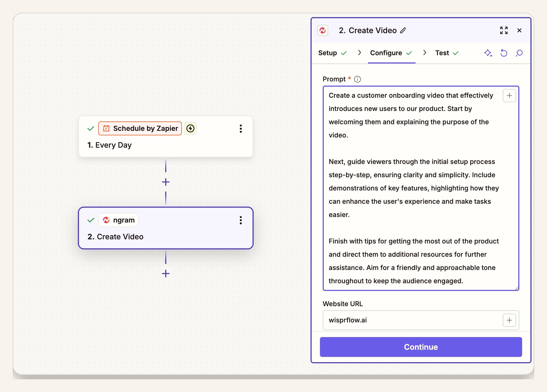Select the '1. Every Day' trigger step

166,137
